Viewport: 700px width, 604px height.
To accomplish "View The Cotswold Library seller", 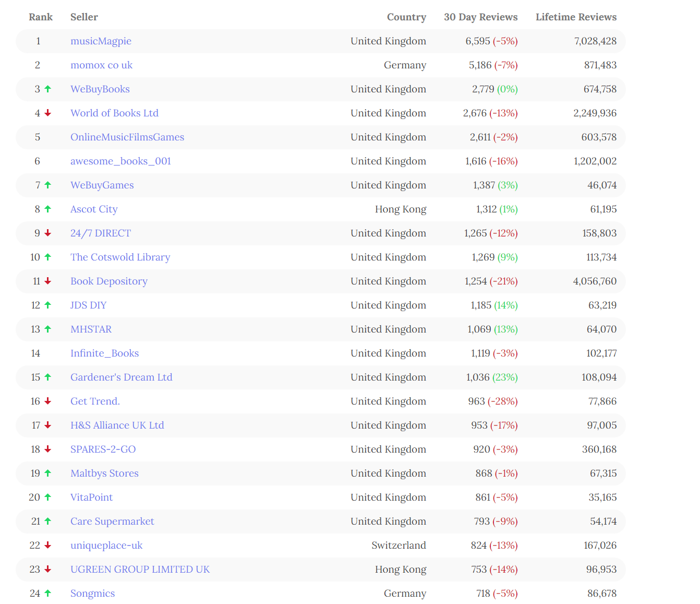I will click(120, 257).
